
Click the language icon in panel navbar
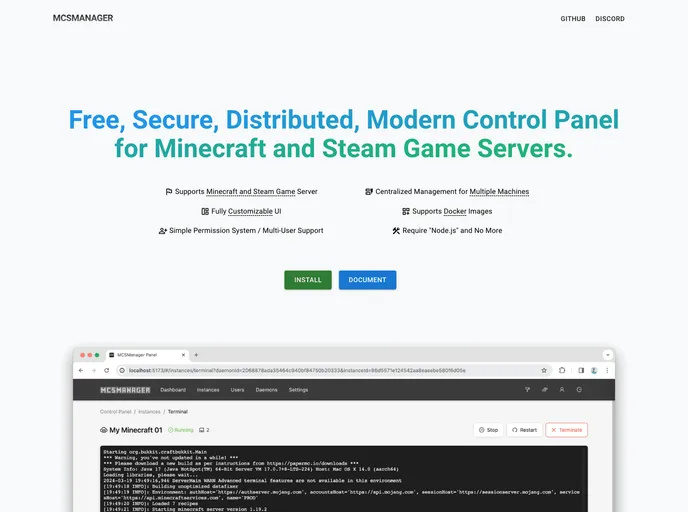(545, 390)
